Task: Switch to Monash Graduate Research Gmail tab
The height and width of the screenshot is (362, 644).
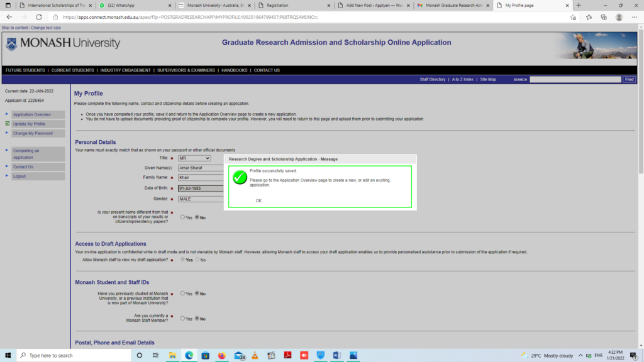Action: pos(453,5)
